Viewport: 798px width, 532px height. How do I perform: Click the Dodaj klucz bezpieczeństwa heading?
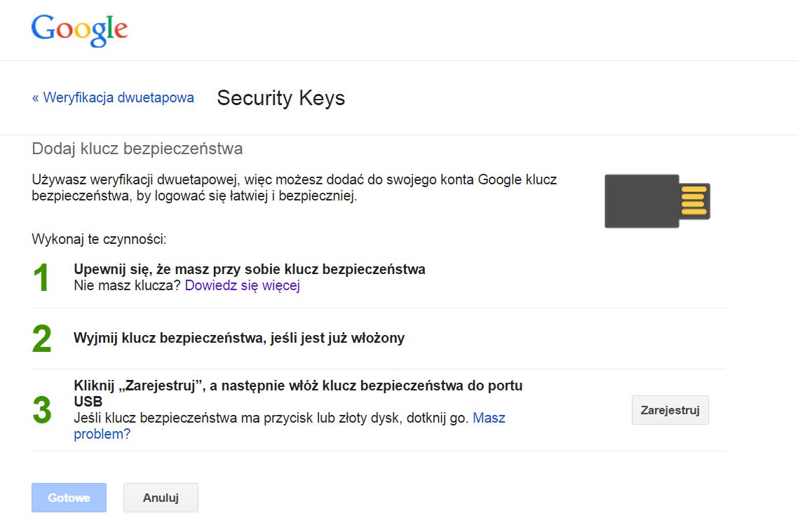(x=137, y=149)
